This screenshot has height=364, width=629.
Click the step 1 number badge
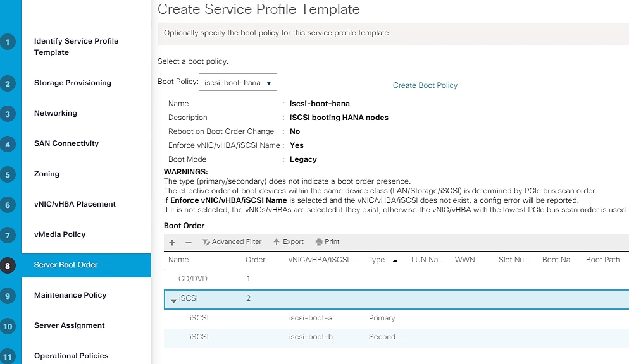pyautogui.click(x=8, y=42)
